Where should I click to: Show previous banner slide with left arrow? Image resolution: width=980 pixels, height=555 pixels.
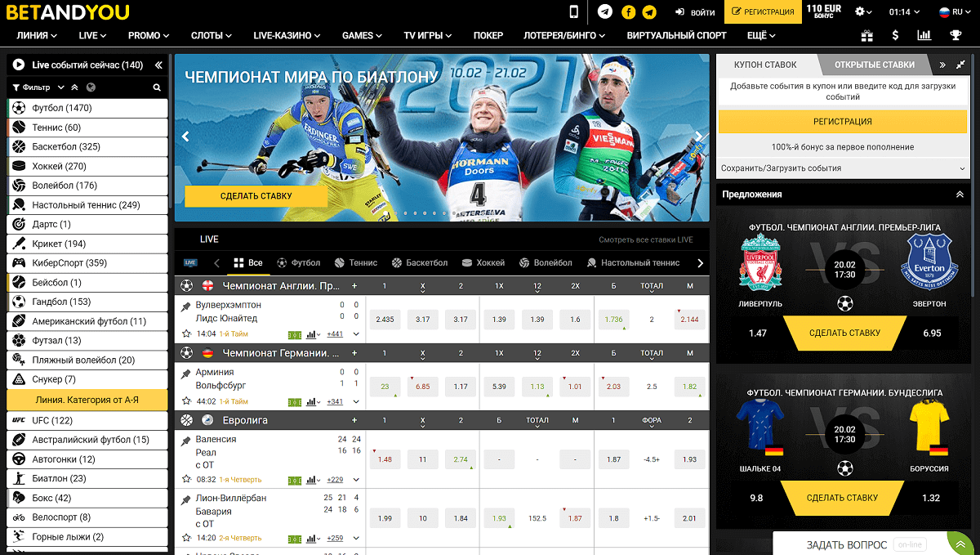pos(185,137)
